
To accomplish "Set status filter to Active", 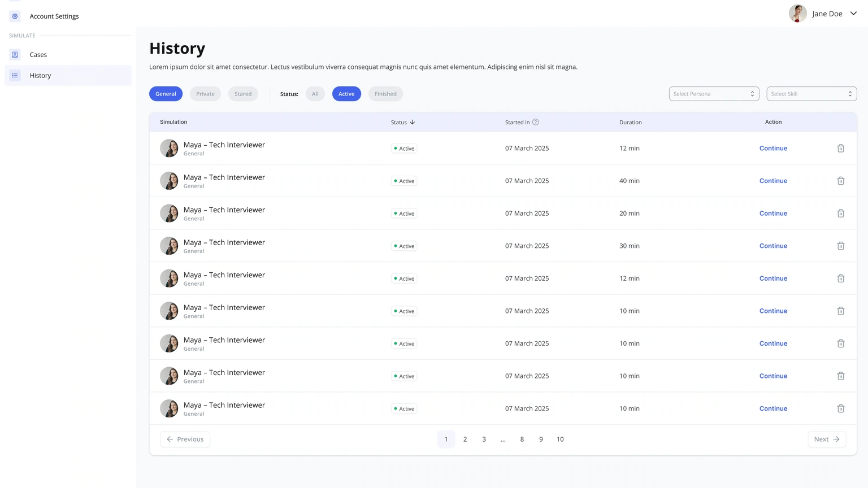I will (346, 94).
